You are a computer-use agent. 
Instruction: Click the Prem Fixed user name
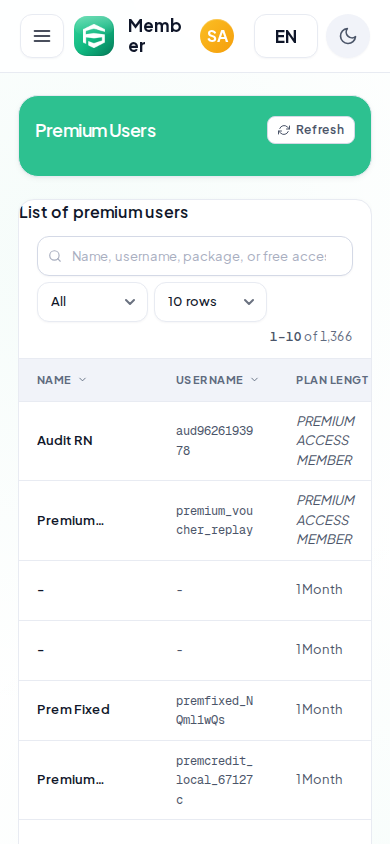(73, 709)
